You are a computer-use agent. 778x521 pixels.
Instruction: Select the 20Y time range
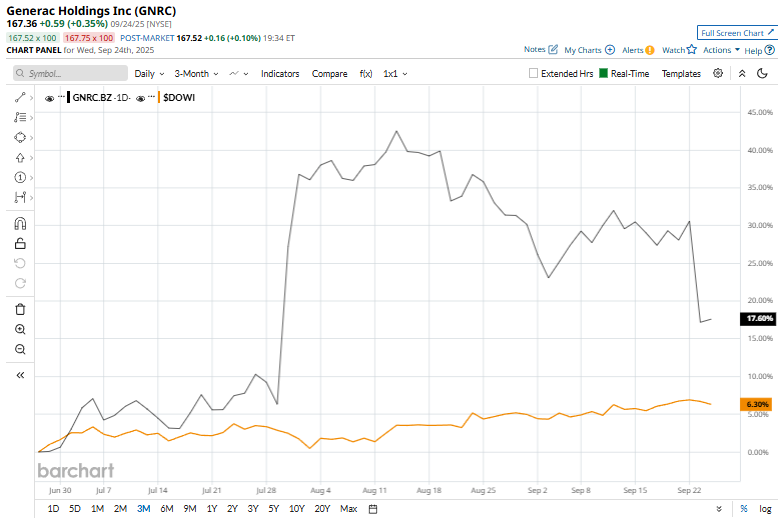(322, 509)
